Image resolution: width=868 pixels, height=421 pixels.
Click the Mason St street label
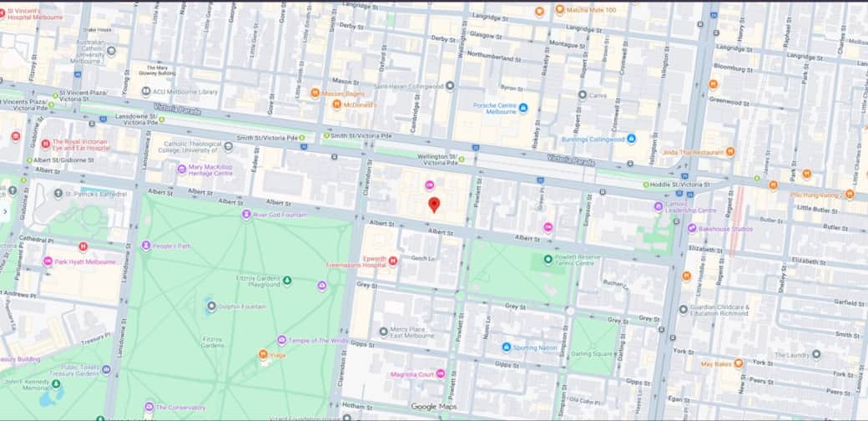tap(346, 81)
